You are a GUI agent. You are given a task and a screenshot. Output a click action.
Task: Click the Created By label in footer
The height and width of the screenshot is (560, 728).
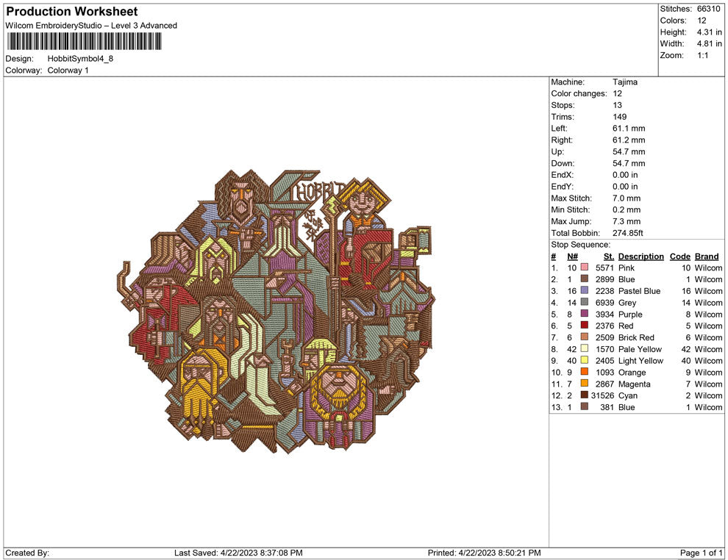point(27,553)
